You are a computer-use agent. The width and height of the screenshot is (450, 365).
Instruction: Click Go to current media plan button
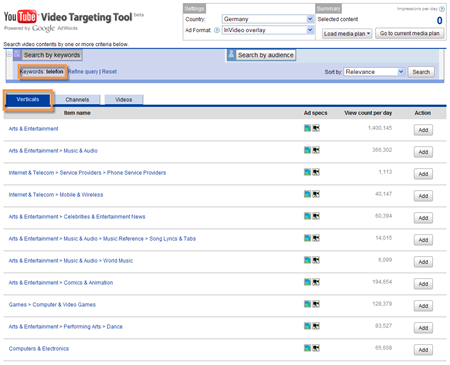click(410, 33)
